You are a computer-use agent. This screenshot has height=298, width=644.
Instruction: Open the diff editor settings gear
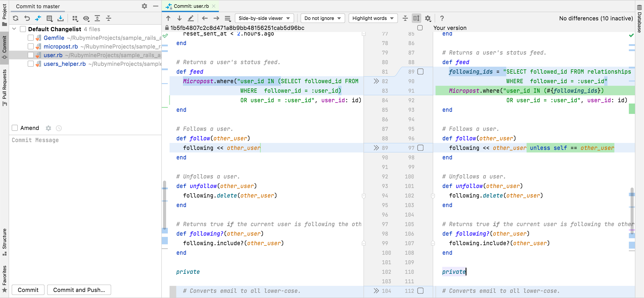428,18
